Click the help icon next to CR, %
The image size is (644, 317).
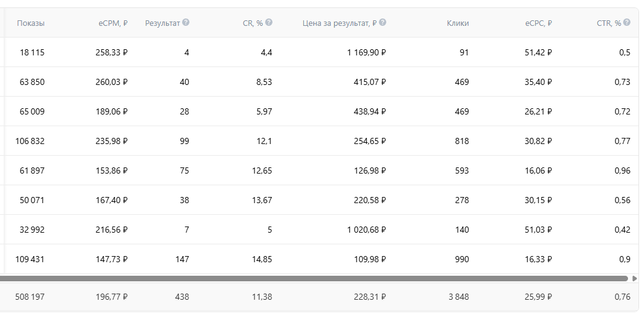click(269, 23)
